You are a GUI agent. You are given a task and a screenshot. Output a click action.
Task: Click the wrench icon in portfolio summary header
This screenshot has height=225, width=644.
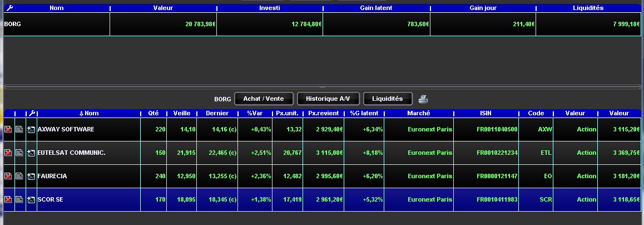(10, 8)
